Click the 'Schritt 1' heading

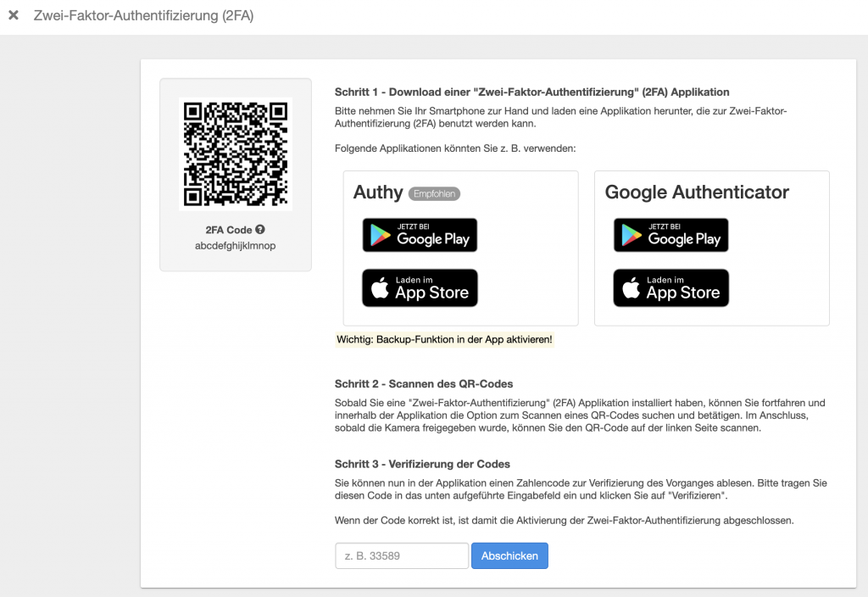click(x=532, y=92)
